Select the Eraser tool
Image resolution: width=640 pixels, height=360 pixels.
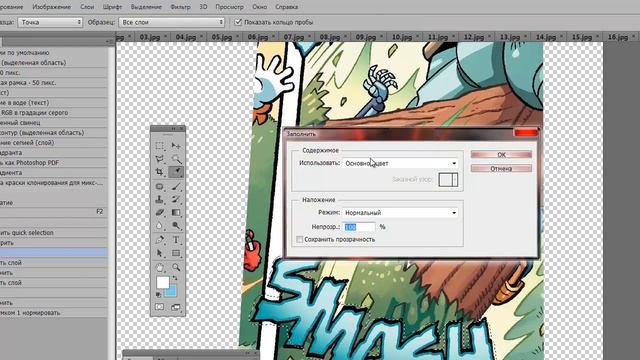click(160, 213)
